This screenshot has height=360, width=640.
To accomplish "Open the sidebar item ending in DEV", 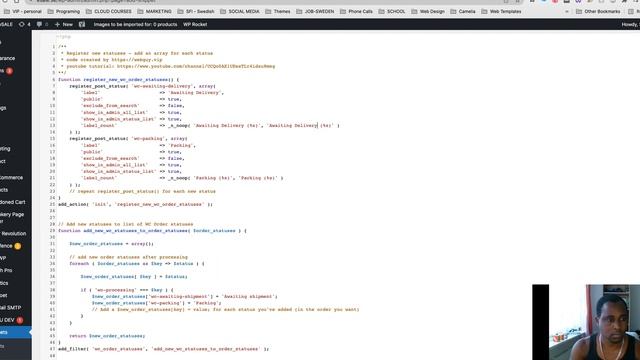I will pos(11,320).
